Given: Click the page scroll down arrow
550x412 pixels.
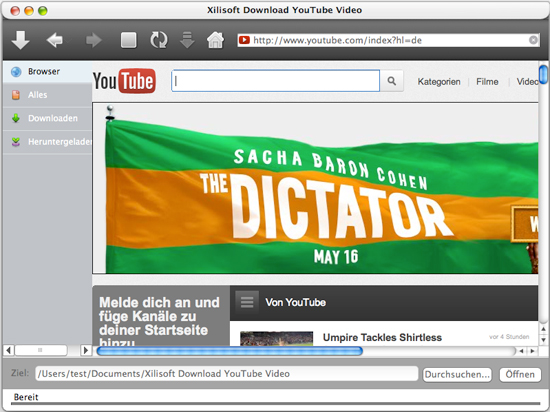Looking at the screenshot, I should pos(543,339).
